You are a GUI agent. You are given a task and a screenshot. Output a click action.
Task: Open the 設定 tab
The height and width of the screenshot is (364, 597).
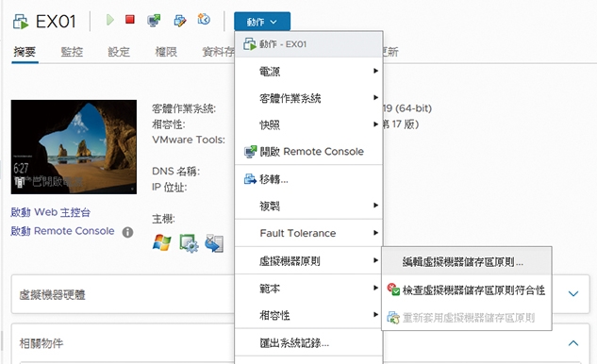coord(119,52)
